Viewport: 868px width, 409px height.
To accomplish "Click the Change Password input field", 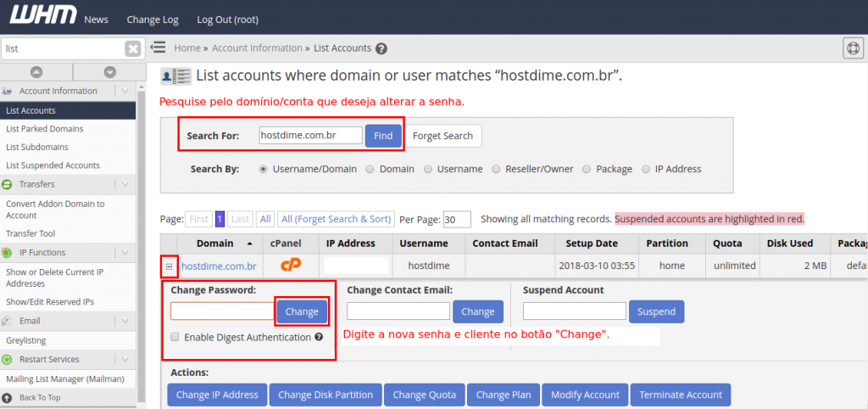I will 223,311.
